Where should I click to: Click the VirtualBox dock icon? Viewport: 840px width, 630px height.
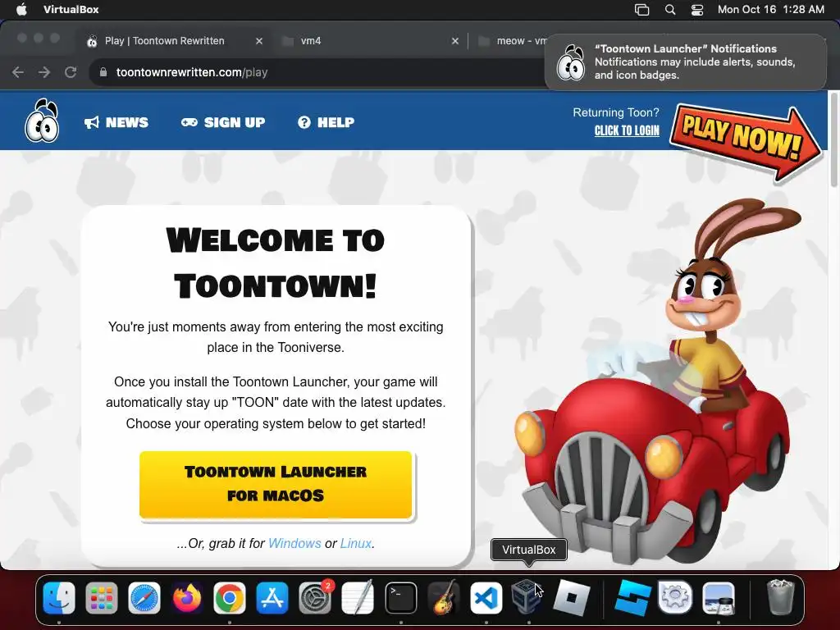528,597
